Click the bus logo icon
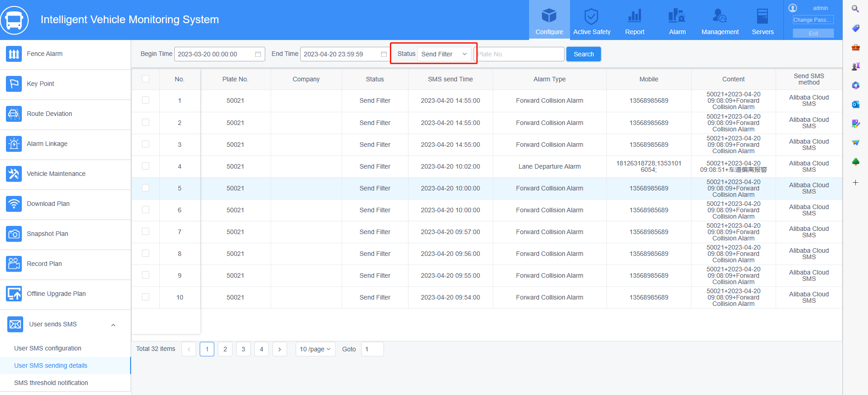The image size is (868, 395). click(14, 20)
